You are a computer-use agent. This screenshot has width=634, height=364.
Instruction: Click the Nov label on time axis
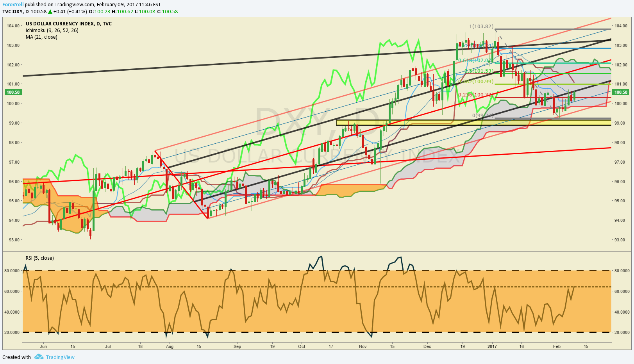[x=363, y=346]
